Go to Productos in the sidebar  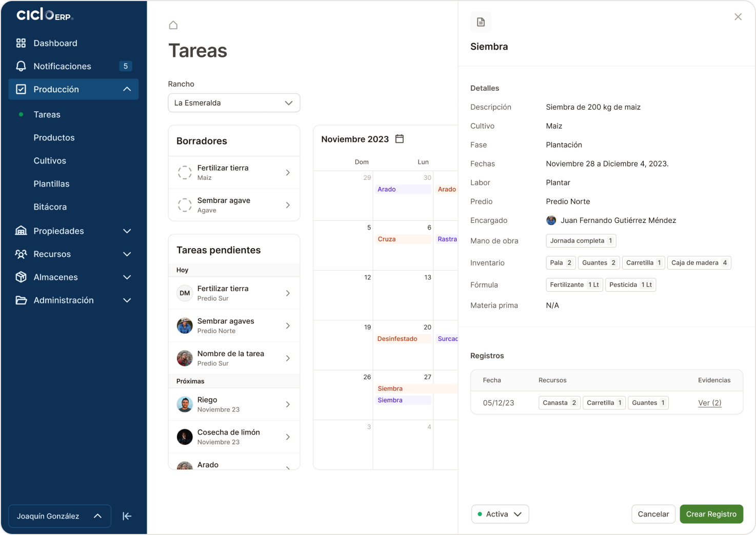coord(54,137)
